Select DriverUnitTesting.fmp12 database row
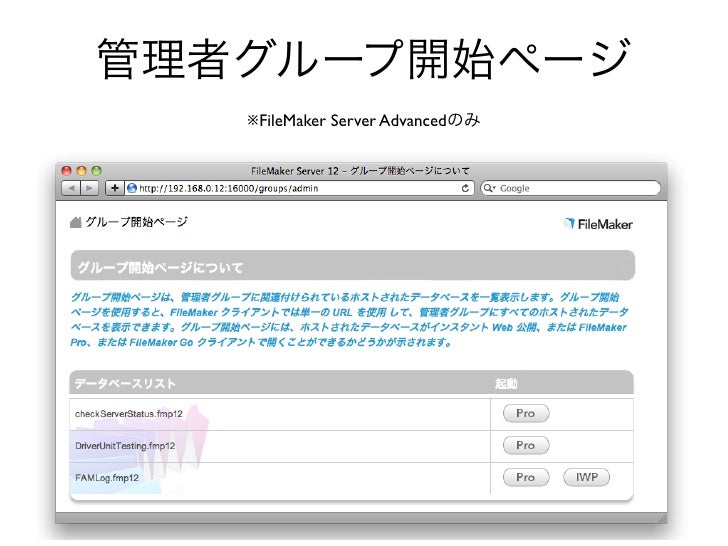Viewport: 728px width, 546px height. [x=351, y=446]
